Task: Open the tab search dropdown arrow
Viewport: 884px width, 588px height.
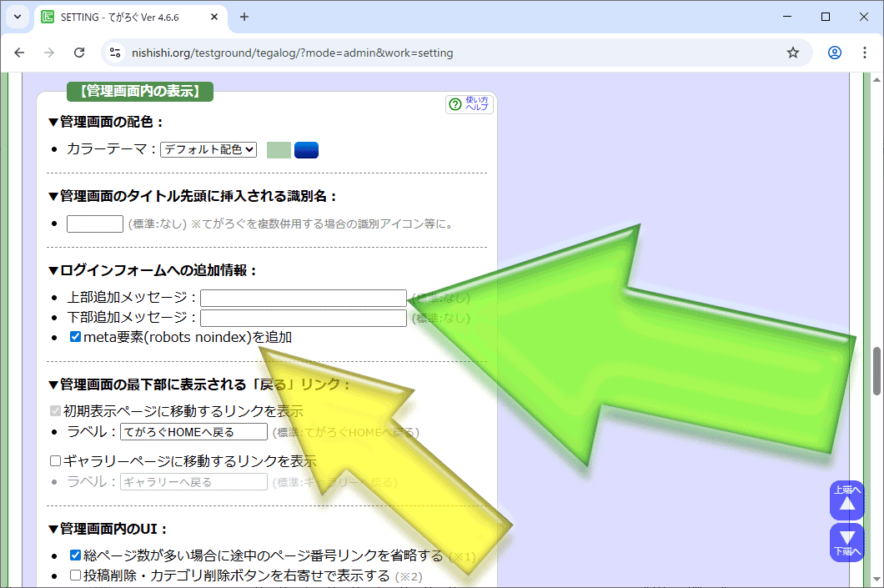Action: pyautogui.click(x=17, y=17)
